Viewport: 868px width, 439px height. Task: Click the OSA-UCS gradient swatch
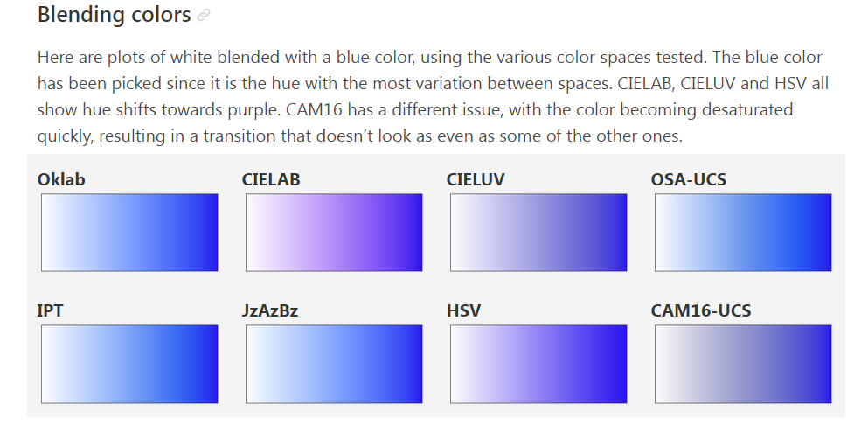tap(743, 233)
